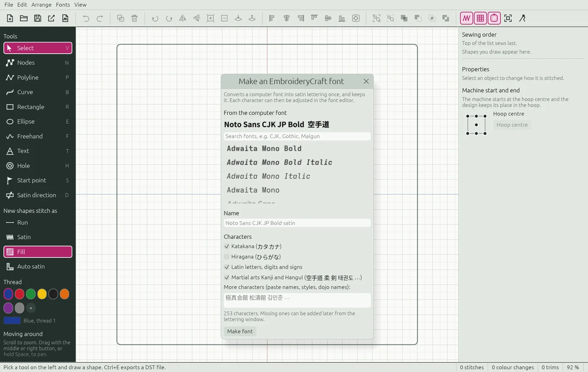Click the More characters text box
The height and width of the screenshot is (372, 588).
click(297, 300)
